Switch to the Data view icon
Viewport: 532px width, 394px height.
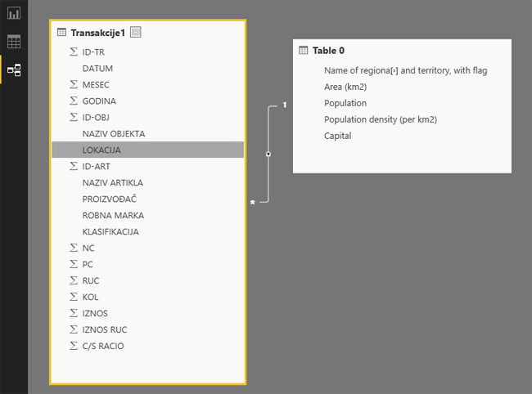pyautogui.click(x=14, y=42)
